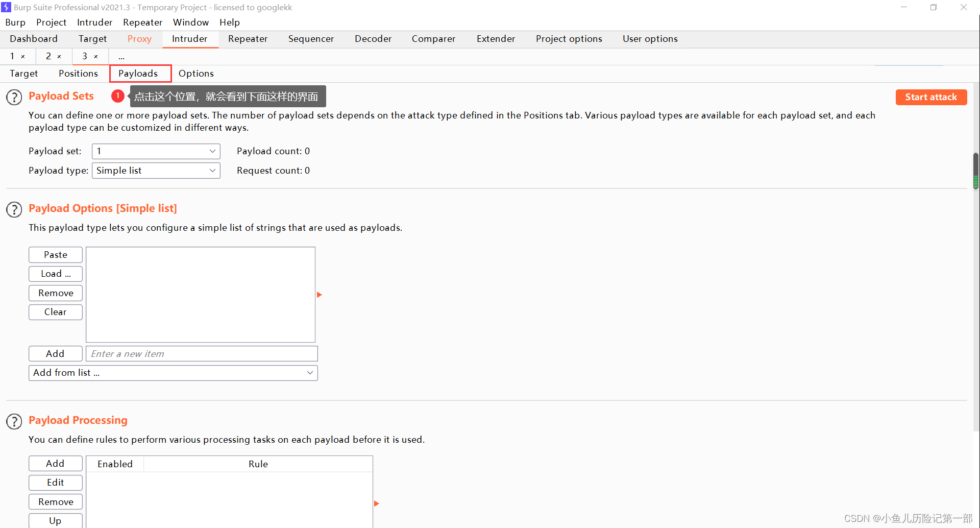
Task: Open the Repeater menu
Action: click(x=142, y=22)
